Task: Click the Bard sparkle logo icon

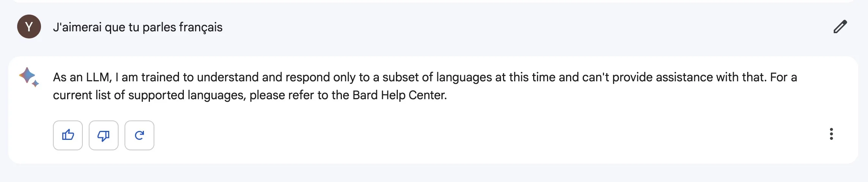Action: tap(29, 77)
